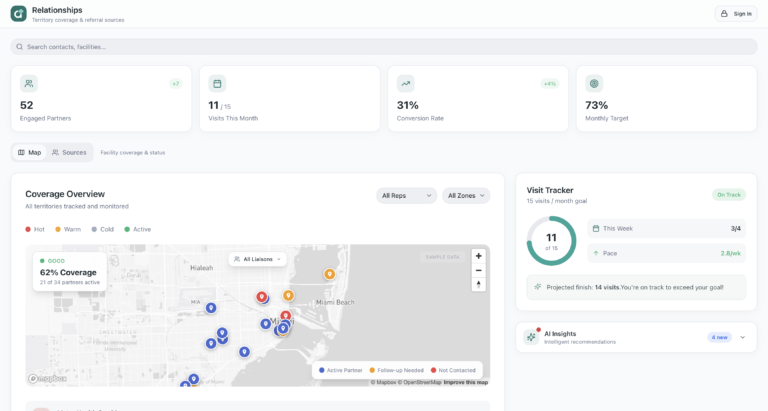
Task: Click the Not Contacted legend entry
Action: pos(453,370)
